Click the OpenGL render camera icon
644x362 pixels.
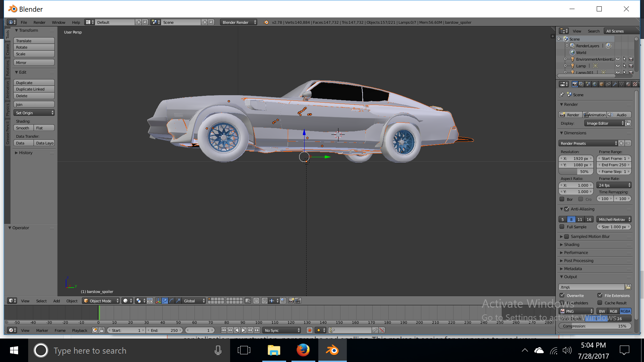291,301
